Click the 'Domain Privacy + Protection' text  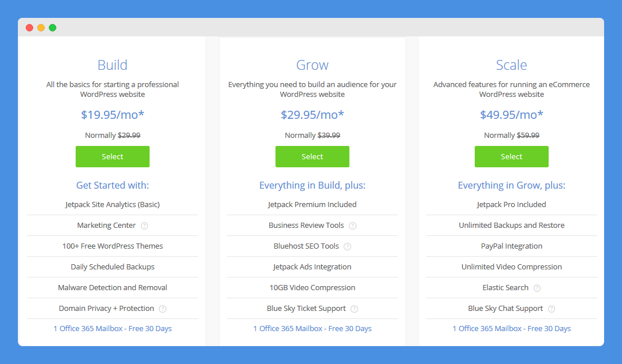tap(106, 309)
